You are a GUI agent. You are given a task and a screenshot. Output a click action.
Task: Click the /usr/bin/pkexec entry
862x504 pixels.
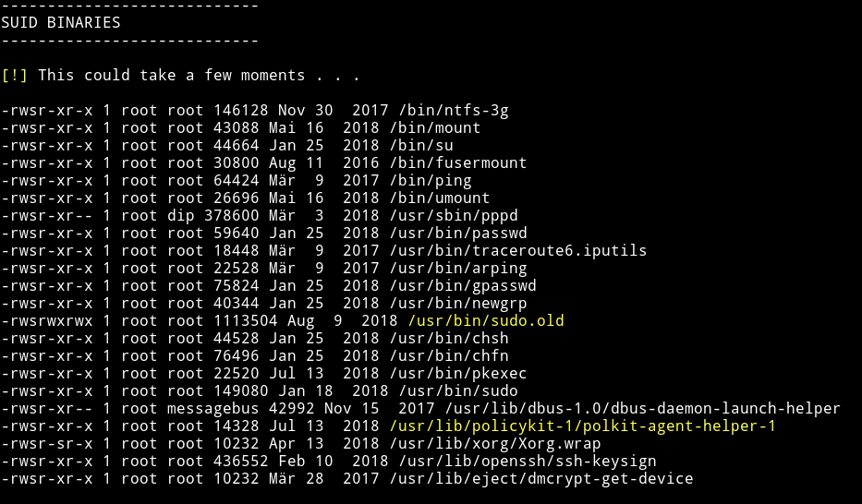coord(458,374)
